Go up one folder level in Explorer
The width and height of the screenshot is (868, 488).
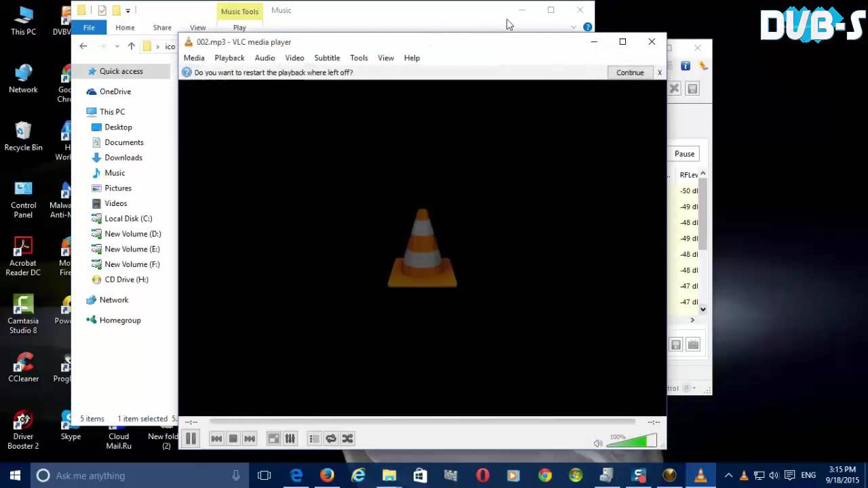point(132,46)
